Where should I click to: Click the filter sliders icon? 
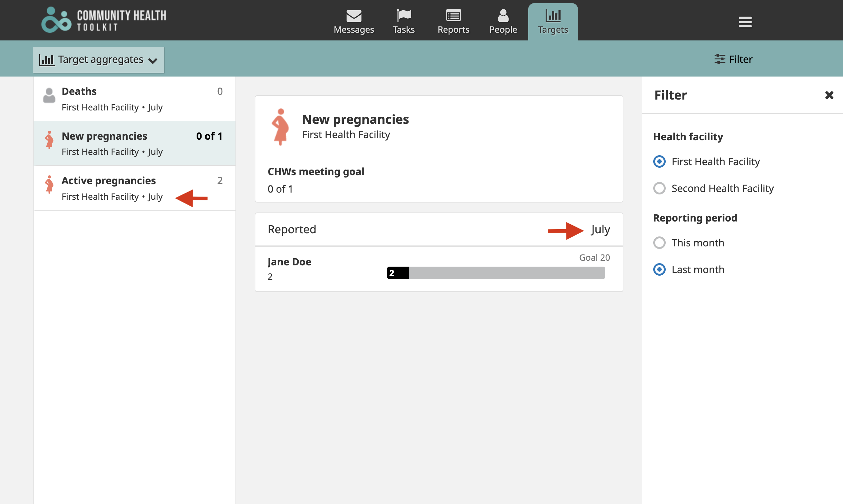click(x=720, y=59)
